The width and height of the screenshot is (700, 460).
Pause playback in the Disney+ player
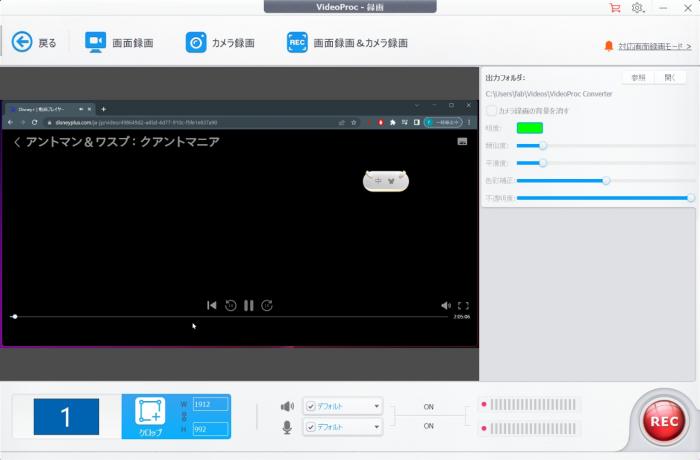click(249, 305)
